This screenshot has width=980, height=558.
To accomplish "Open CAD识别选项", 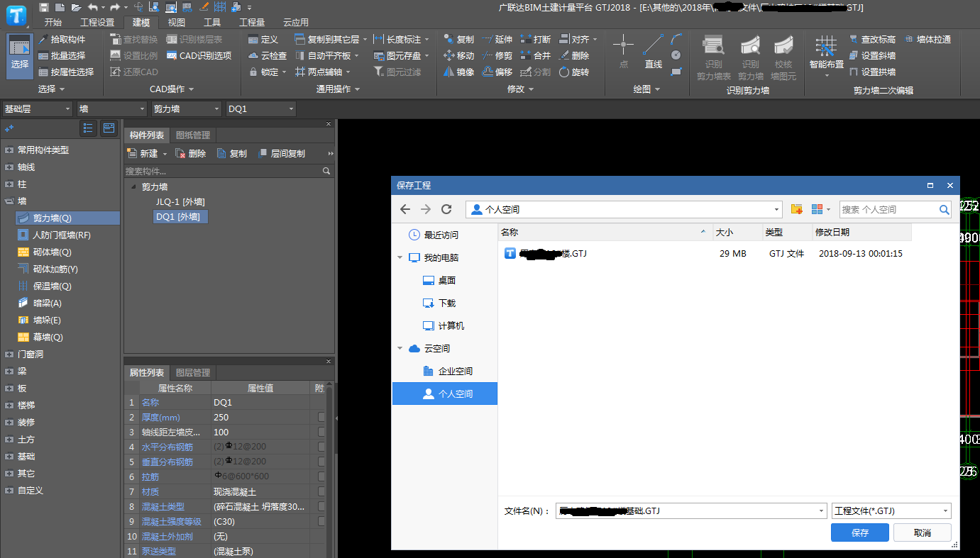I will click(199, 55).
